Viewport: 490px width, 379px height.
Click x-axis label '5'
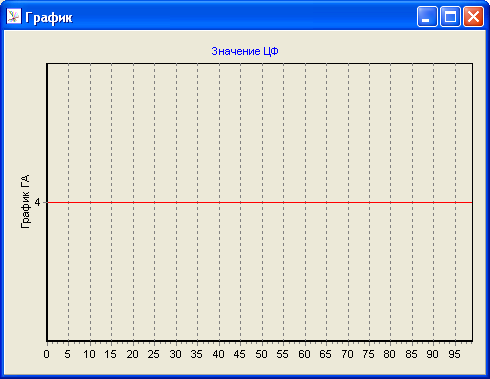tap(68, 354)
